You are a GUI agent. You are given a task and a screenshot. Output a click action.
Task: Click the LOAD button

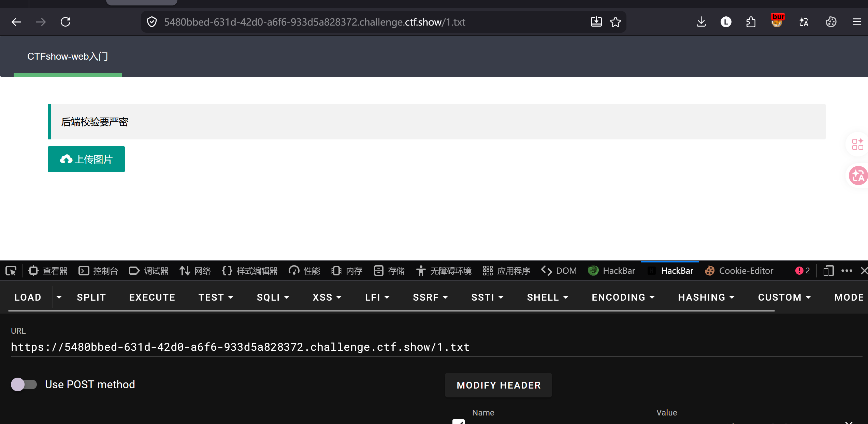click(28, 298)
